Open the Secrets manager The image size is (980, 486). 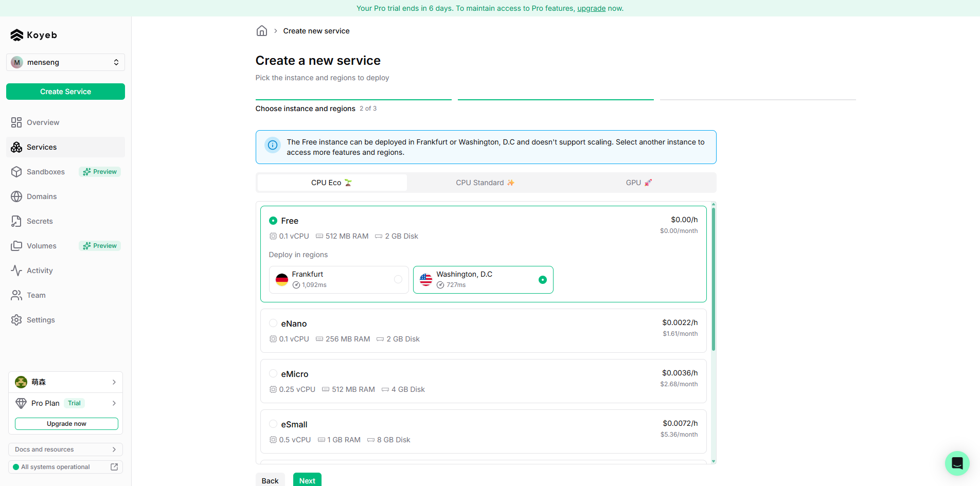pos(40,221)
